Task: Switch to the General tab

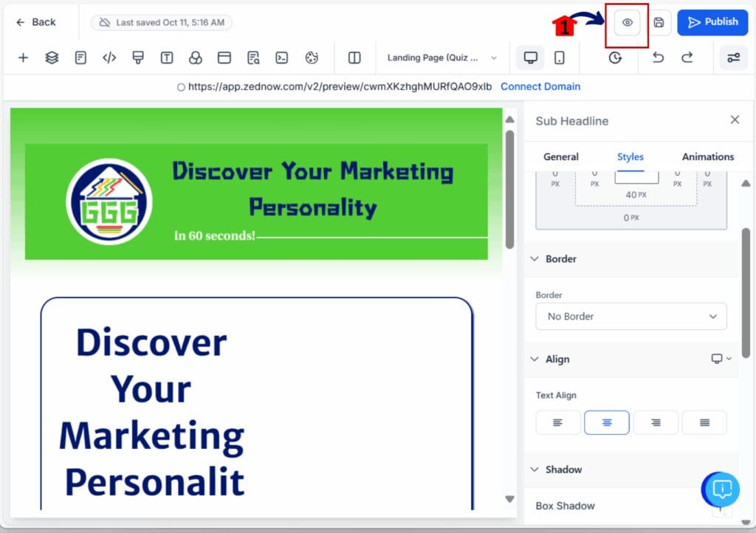Action: 561,157
